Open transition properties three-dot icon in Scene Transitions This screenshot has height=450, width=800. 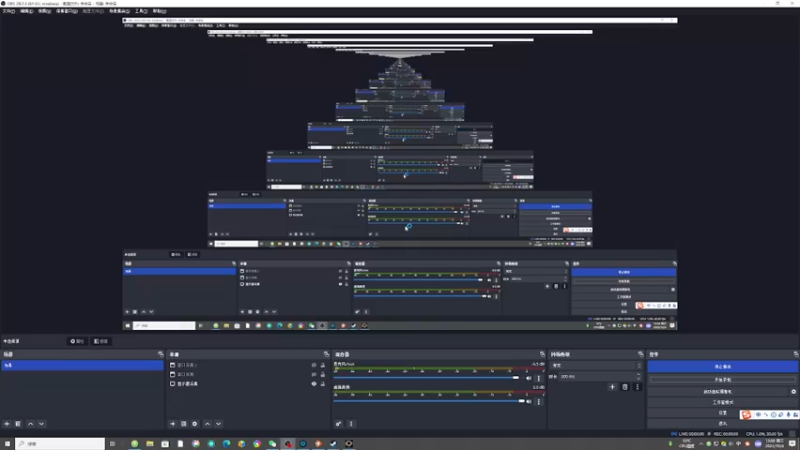(x=637, y=387)
